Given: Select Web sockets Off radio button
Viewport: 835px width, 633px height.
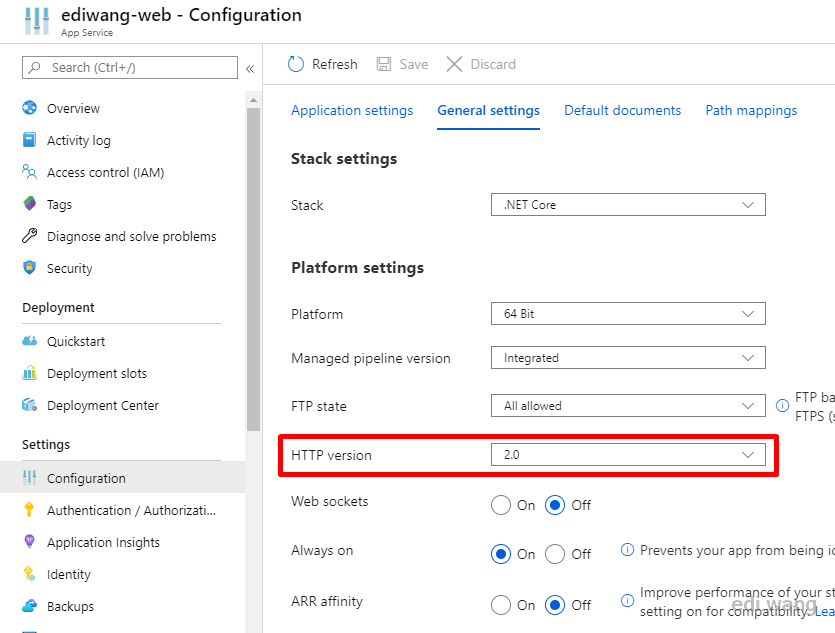Looking at the screenshot, I should 555,505.
